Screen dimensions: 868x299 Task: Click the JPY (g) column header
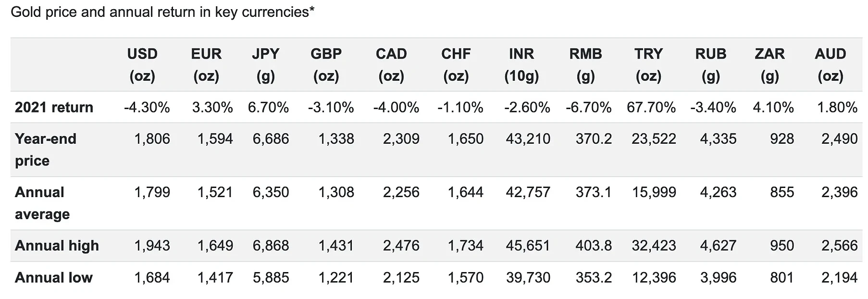click(265, 65)
